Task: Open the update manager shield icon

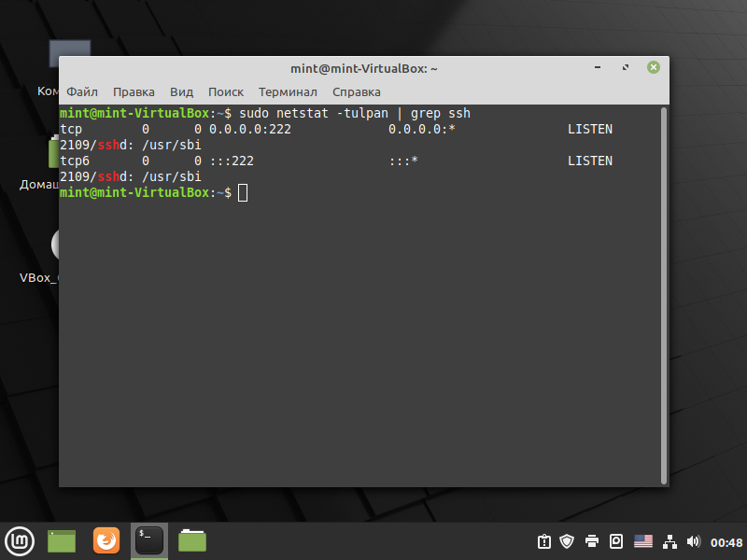Action: pos(567,541)
